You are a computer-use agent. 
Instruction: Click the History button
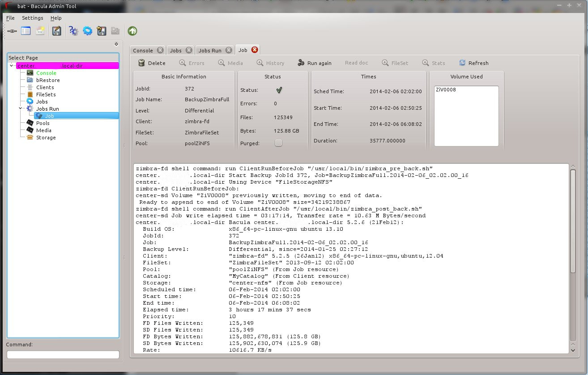[270, 63]
